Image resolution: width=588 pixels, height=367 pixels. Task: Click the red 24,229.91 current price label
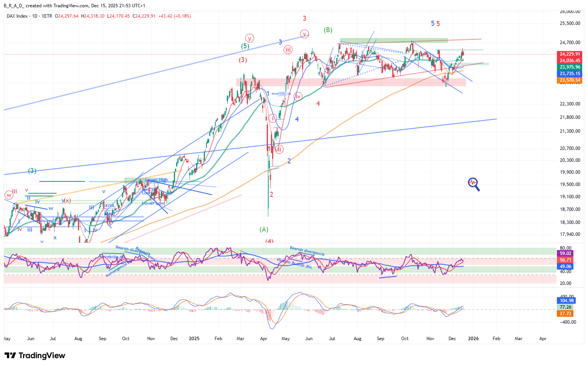click(x=570, y=54)
